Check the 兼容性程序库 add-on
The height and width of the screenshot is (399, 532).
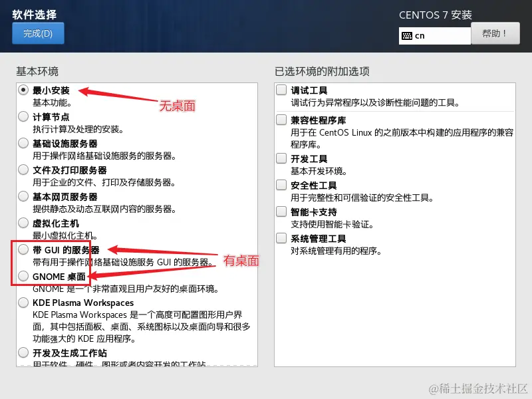[x=281, y=120]
